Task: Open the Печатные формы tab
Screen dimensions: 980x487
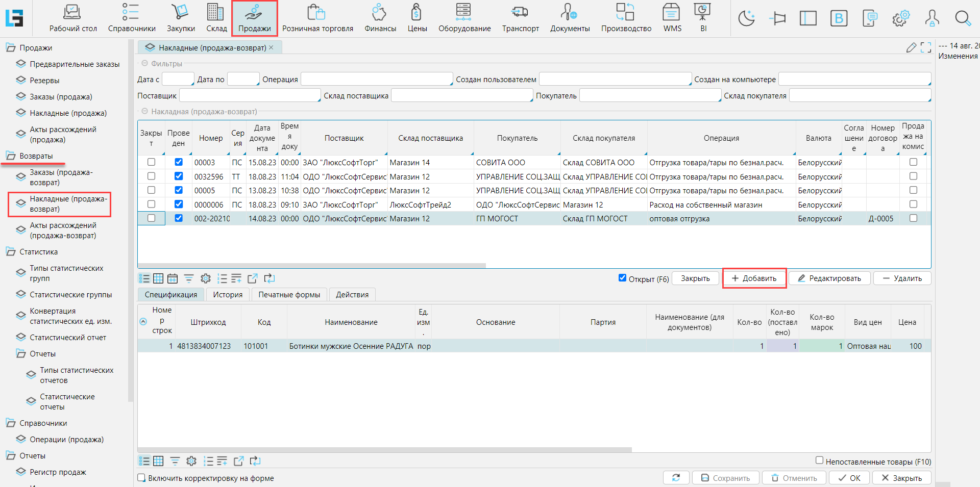Action: pos(289,295)
